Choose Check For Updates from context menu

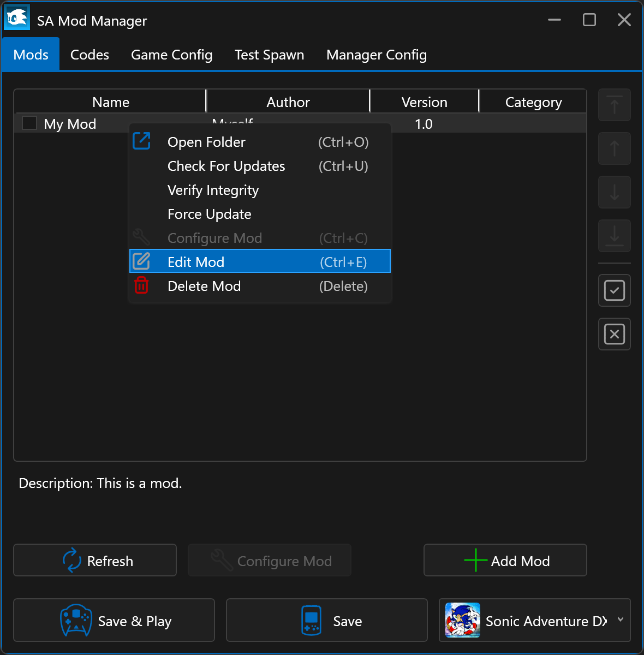tap(226, 166)
